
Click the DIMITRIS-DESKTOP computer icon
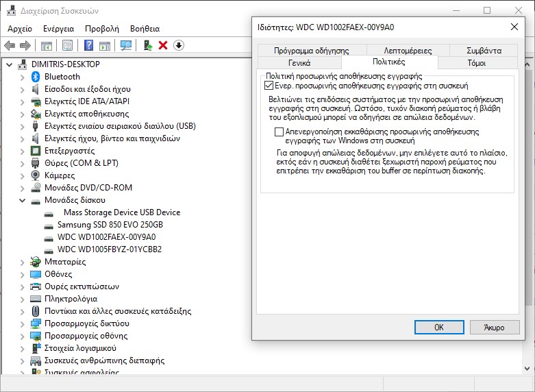point(23,64)
